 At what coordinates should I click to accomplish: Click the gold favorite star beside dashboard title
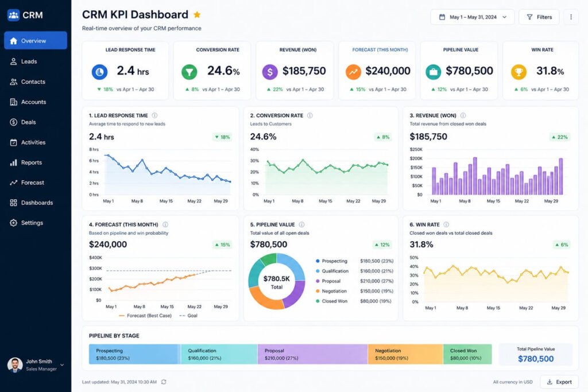(x=197, y=14)
